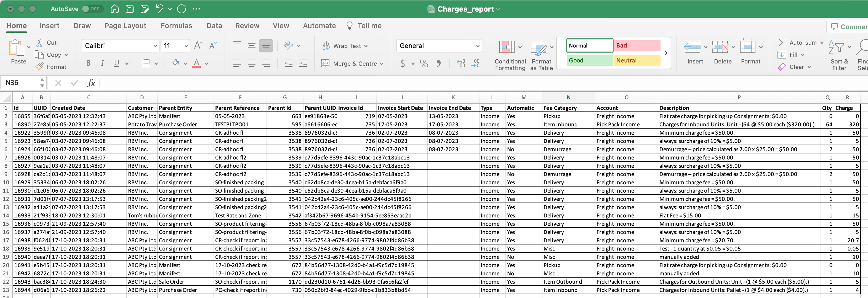Click the Insert Function fx icon
This screenshot has height=298, width=868.
91,83
